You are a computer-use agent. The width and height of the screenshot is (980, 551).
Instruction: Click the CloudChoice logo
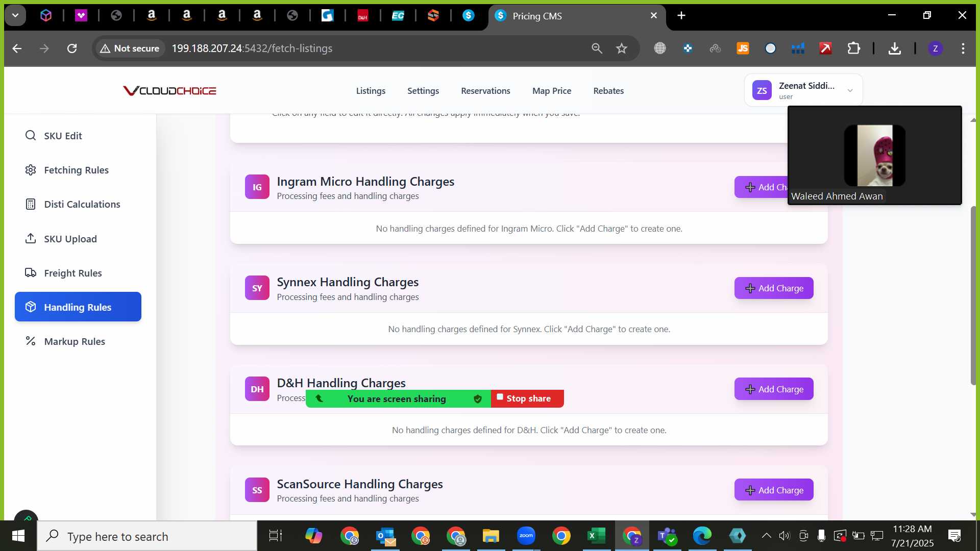pyautogui.click(x=169, y=91)
